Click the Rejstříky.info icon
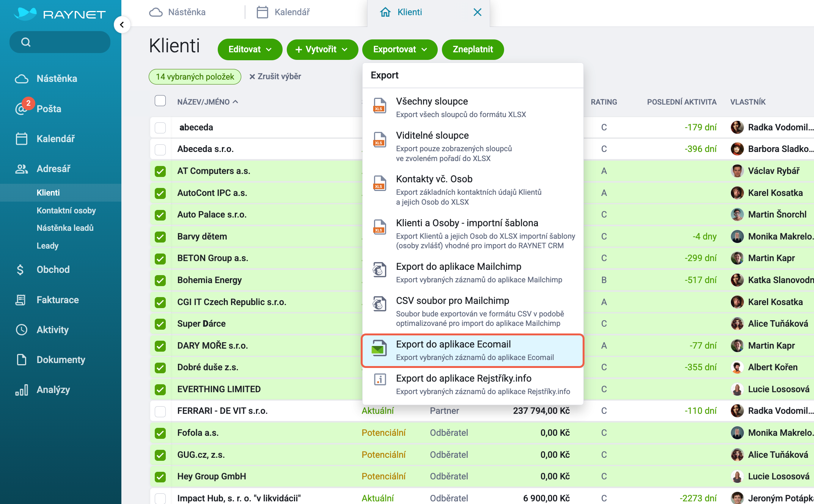The width and height of the screenshot is (814, 504). pos(380,379)
